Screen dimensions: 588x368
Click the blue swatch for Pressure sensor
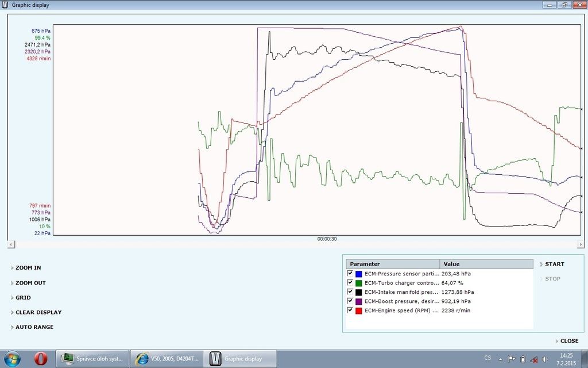pos(358,274)
